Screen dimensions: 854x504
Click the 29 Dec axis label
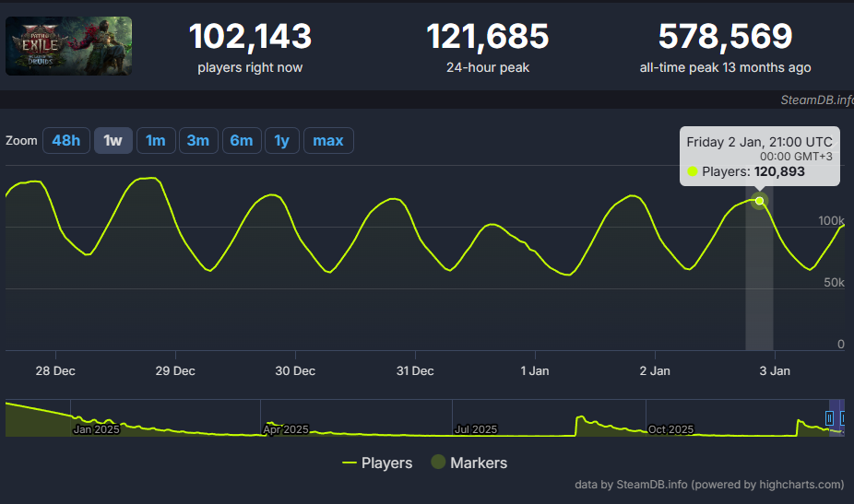point(175,370)
